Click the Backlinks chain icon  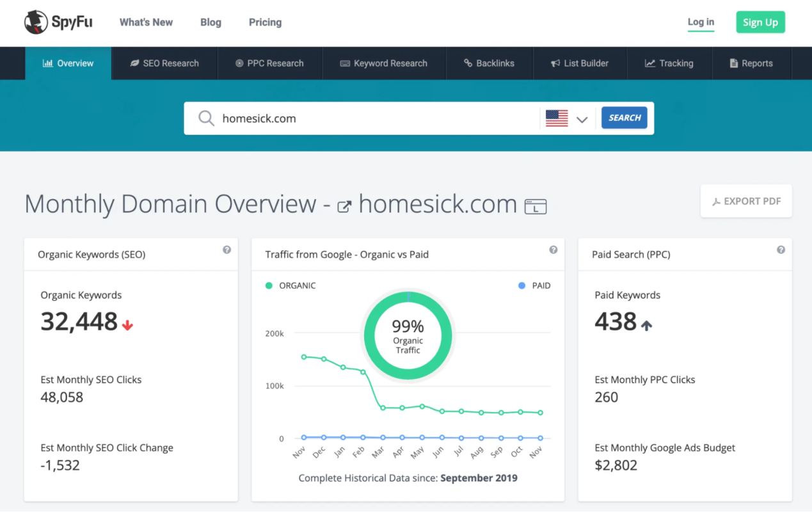tap(468, 63)
